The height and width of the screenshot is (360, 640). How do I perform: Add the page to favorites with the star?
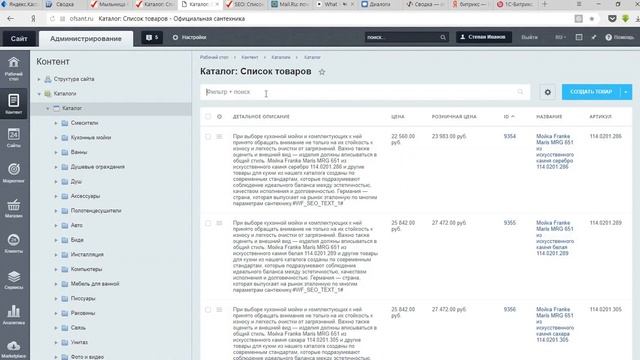tap(322, 72)
